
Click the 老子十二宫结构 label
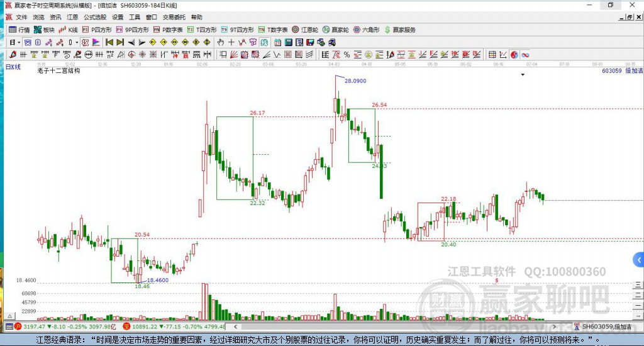[58, 70]
